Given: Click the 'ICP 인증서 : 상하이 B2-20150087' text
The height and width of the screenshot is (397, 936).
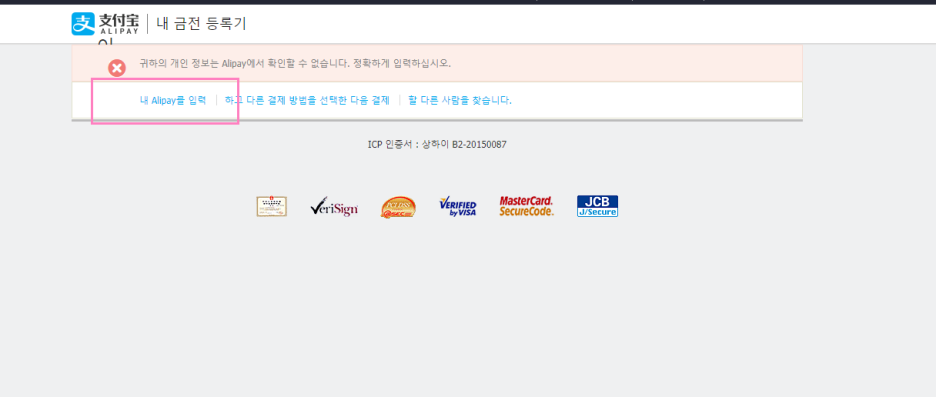Looking at the screenshot, I should click(x=437, y=144).
